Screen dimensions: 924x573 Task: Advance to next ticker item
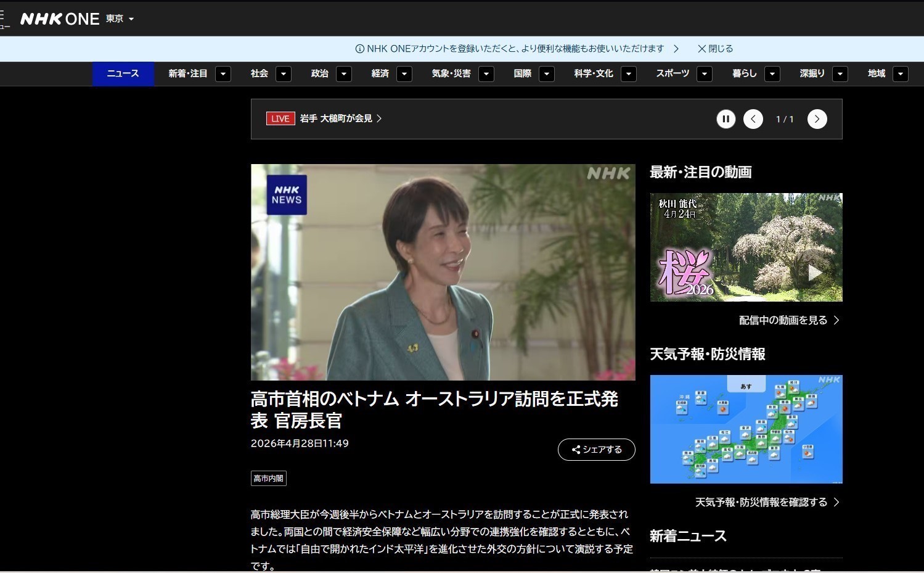click(817, 119)
